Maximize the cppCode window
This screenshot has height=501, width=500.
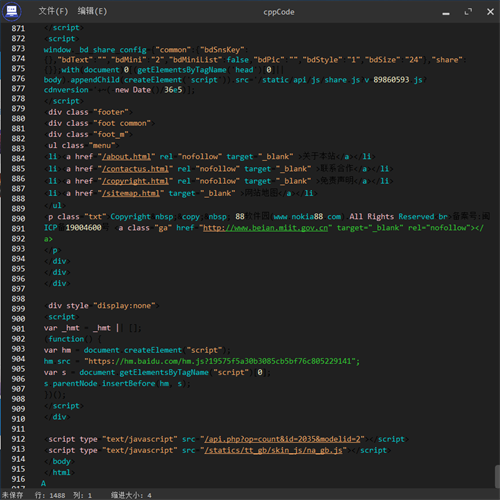click(468, 12)
